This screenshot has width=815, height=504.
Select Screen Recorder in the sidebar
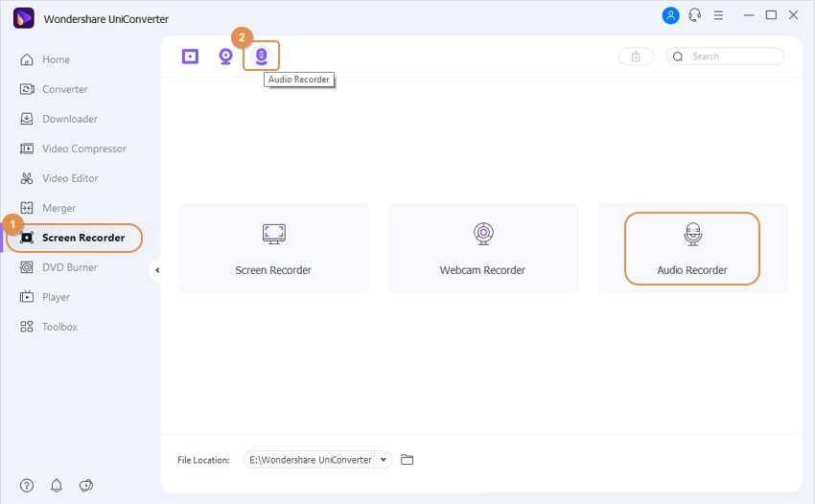(74, 238)
